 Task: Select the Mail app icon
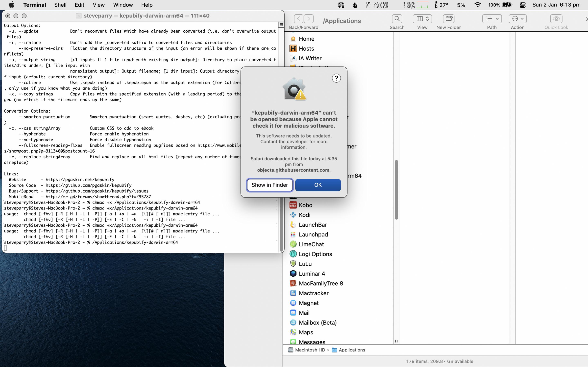pos(293,313)
